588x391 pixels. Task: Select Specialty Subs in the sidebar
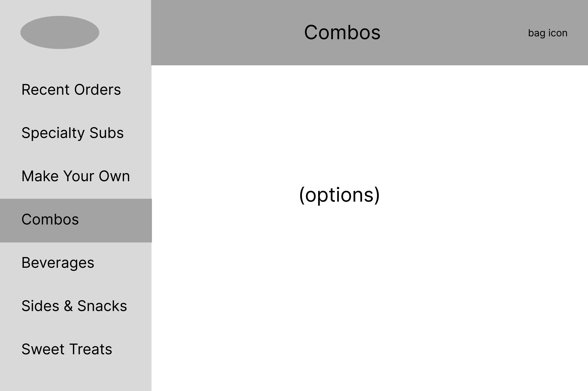click(x=72, y=133)
